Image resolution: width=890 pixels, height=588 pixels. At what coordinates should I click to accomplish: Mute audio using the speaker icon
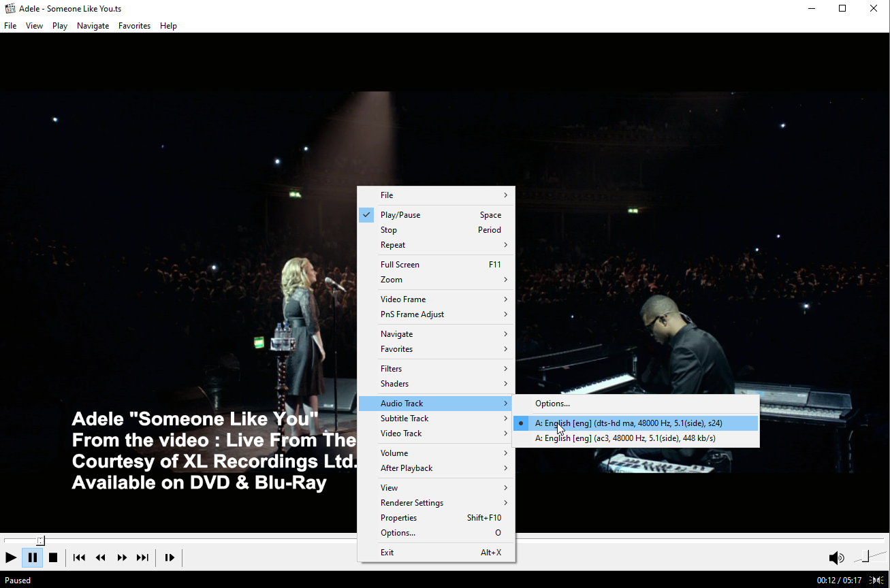click(836, 558)
